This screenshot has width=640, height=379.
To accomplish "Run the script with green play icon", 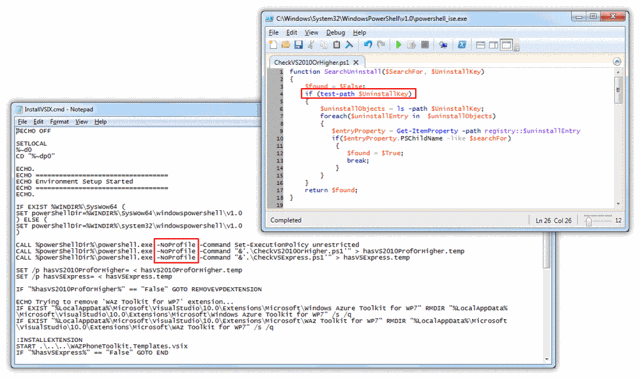I will tap(399, 45).
